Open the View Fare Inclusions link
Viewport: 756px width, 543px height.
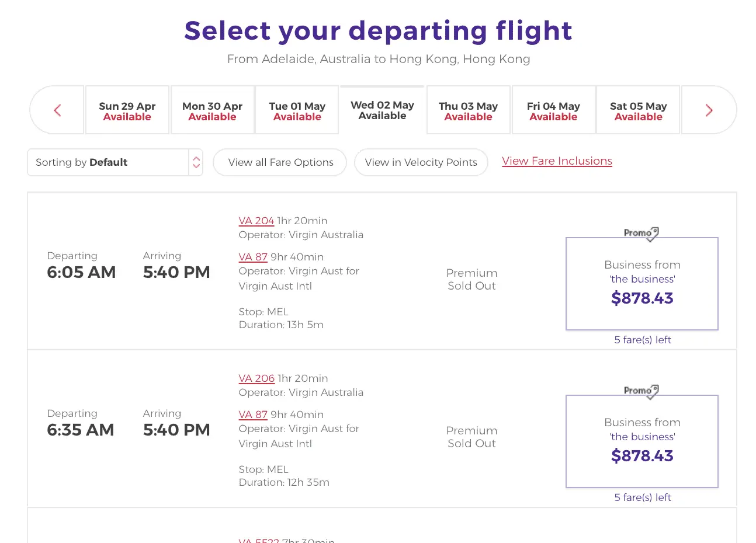557,161
